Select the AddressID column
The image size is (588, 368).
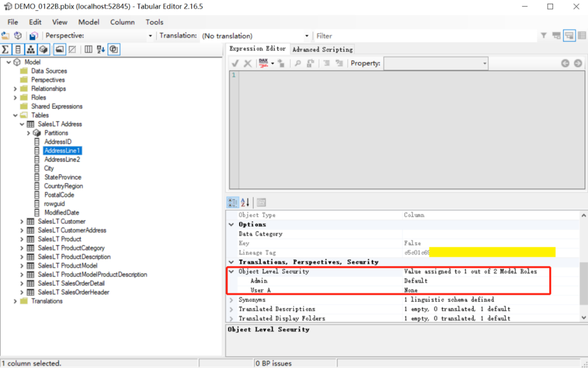click(x=58, y=142)
